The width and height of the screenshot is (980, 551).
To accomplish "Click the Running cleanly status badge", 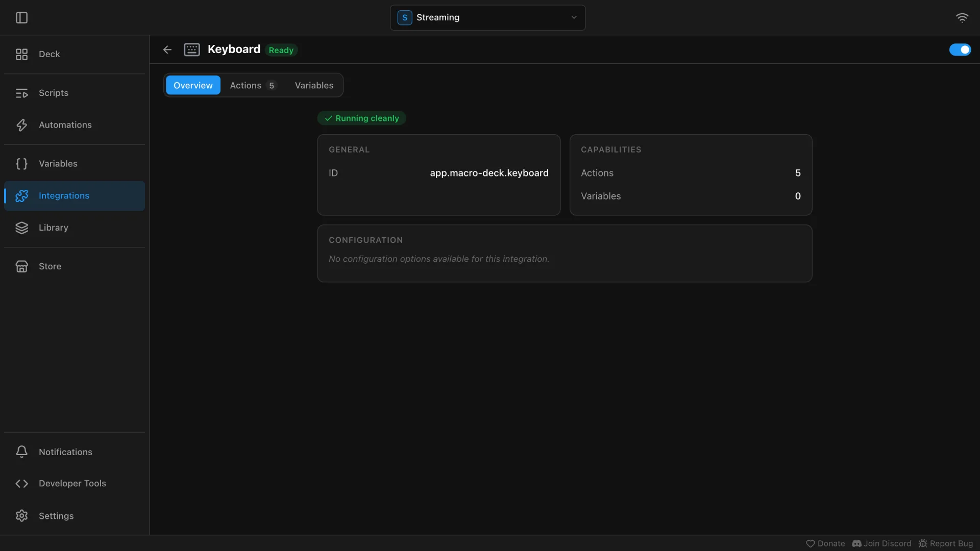I will tap(361, 118).
